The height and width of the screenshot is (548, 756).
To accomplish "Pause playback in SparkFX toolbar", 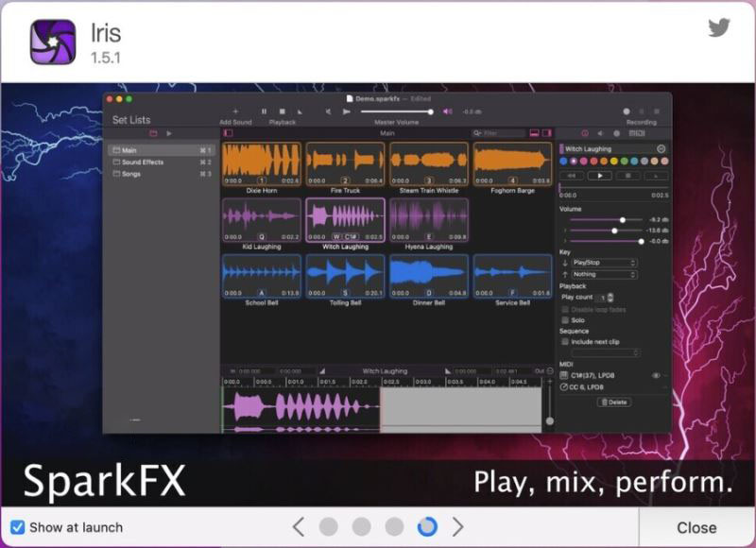I will (x=264, y=111).
